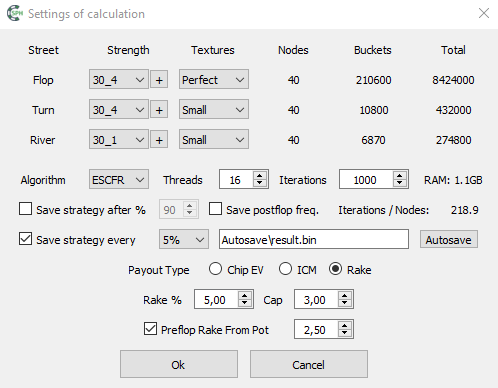Select Chip EV payout type
498x388 pixels.
click(215, 269)
